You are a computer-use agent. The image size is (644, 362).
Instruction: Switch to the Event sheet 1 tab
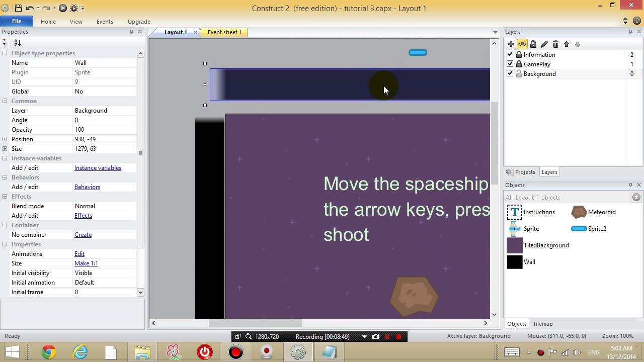[x=224, y=32]
